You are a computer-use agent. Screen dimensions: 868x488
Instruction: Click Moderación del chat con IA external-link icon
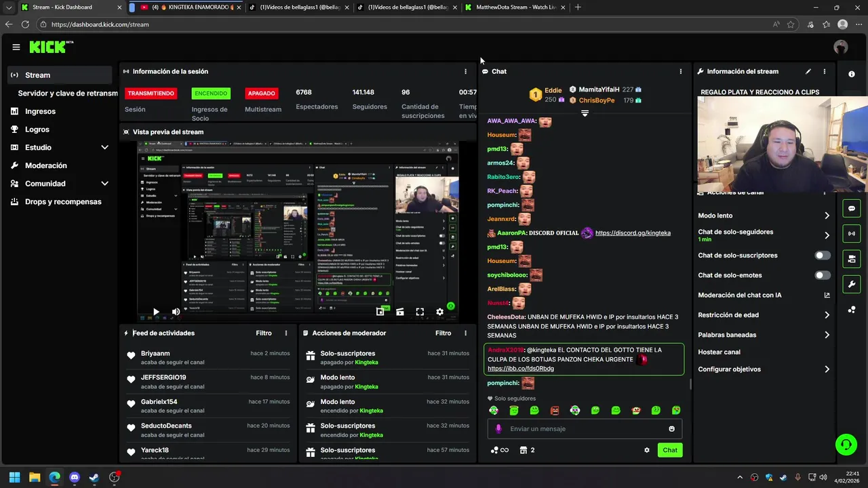point(827,295)
